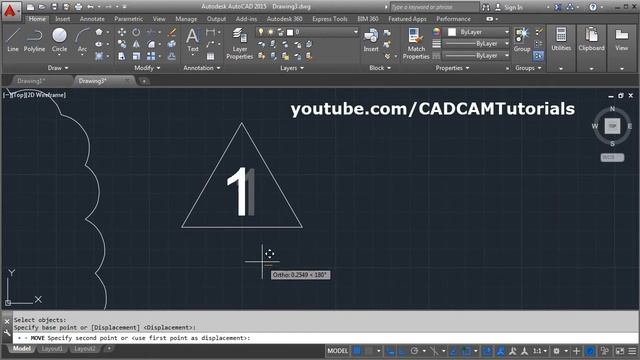Click the New drawing icon
The image size is (640, 360).
pyautogui.click(x=30, y=7)
